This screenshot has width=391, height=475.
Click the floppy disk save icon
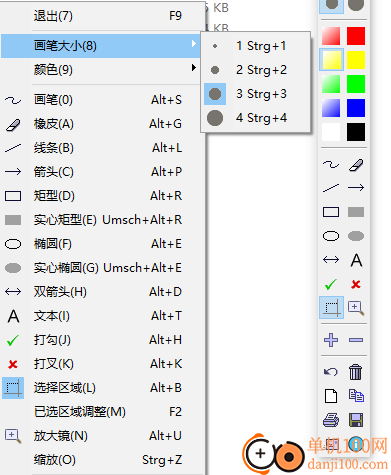(x=356, y=420)
